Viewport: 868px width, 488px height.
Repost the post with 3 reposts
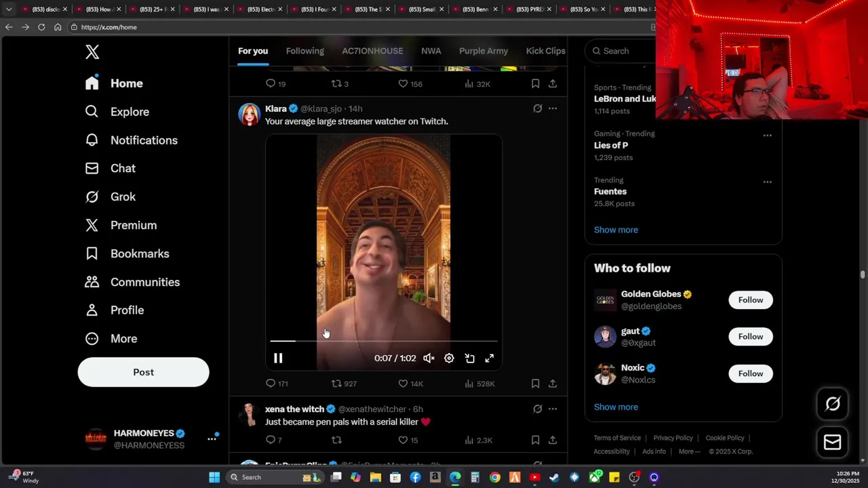click(x=340, y=84)
